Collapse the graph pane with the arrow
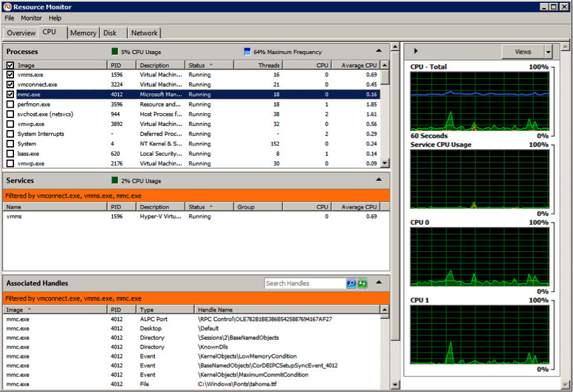 (x=416, y=52)
